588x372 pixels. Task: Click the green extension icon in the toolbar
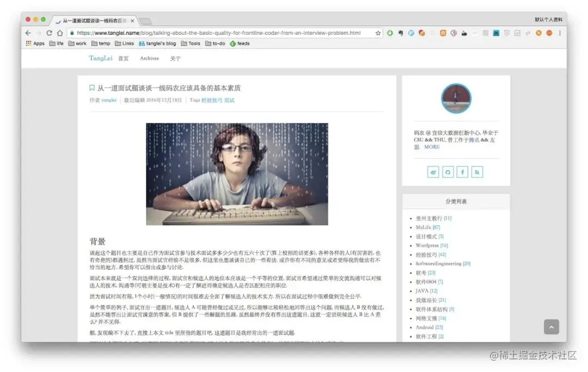[390, 33]
